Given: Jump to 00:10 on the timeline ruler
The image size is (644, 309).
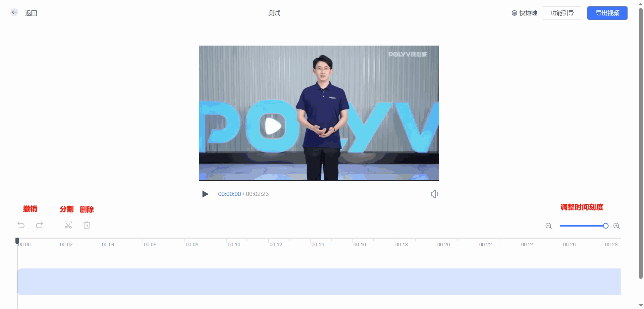Looking at the screenshot, I should click(234, 245).
